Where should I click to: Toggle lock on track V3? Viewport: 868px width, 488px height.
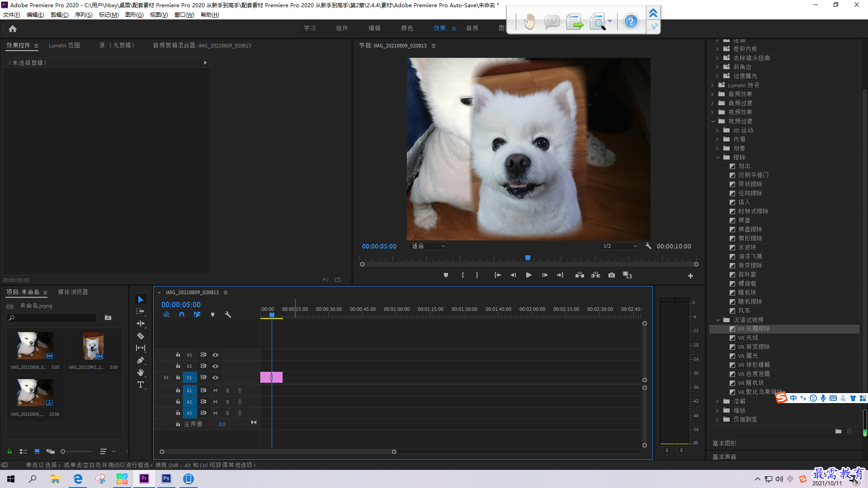pos(178,355)
